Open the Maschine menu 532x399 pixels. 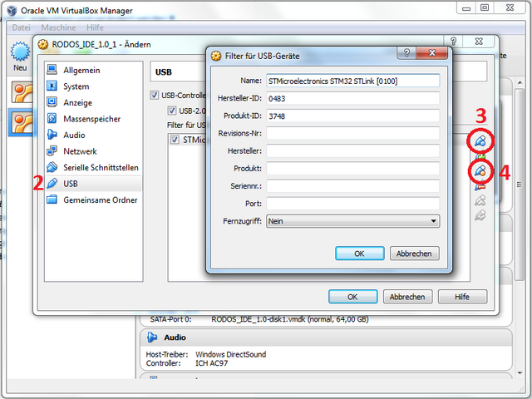(x=58, y=27)
